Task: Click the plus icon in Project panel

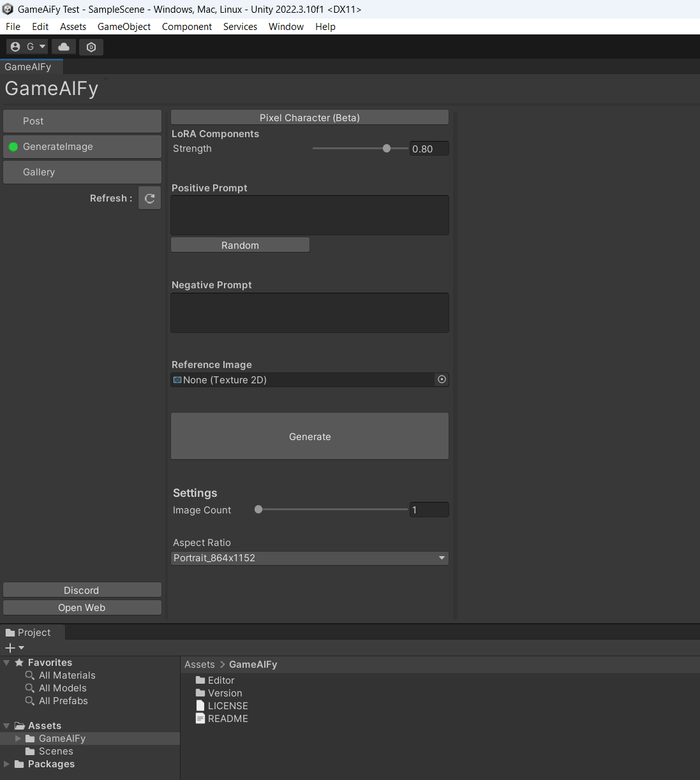Action: [10, 648]
